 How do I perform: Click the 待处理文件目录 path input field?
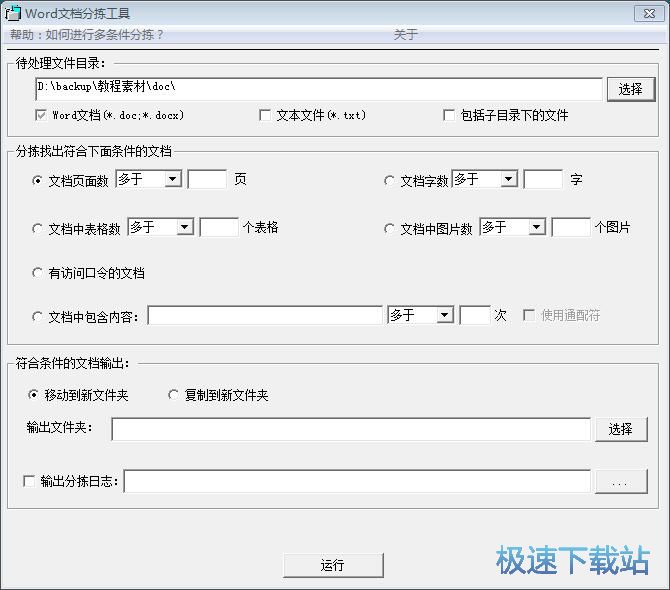pyautogui.click(x=319, y=89)
